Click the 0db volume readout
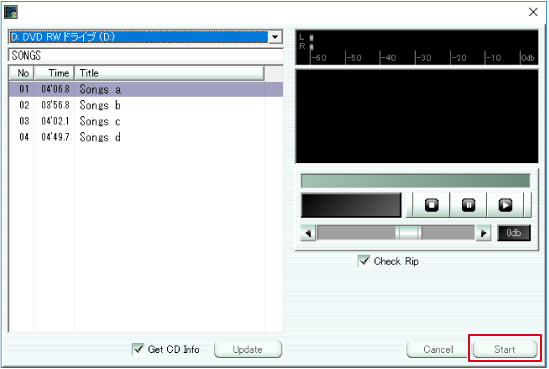Screen dimensions: 549x369 tap(514, 233)
